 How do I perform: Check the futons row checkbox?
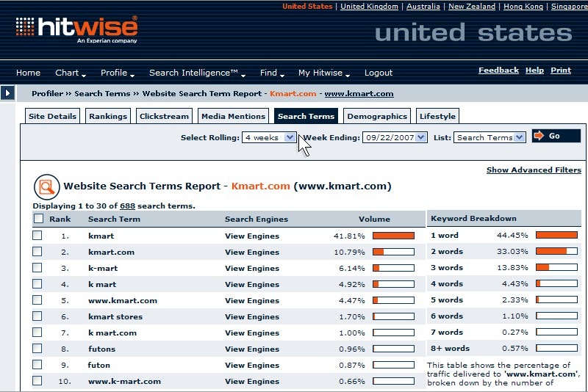pyautogui.click(x=37, y=348)
